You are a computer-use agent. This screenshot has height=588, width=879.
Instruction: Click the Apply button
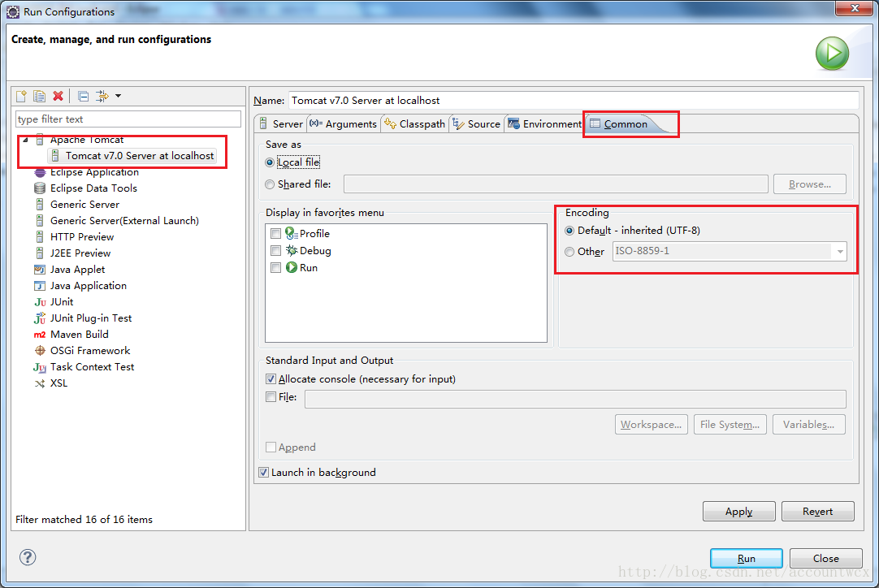738,512
